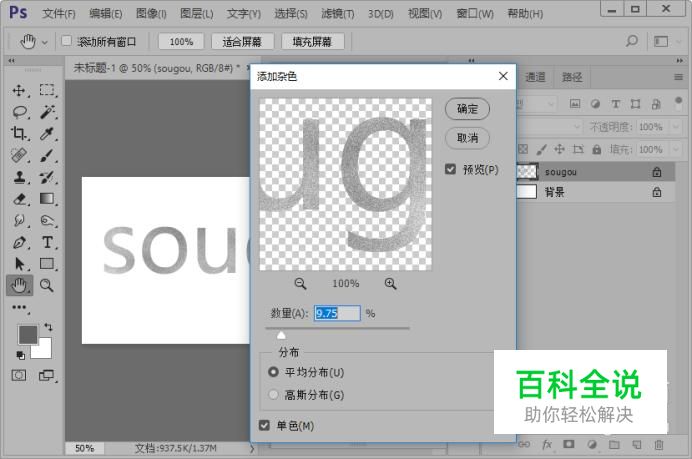Delete layer with trash icon
The width and height of the screenshot is (692, 459).
tap(658, 445)
